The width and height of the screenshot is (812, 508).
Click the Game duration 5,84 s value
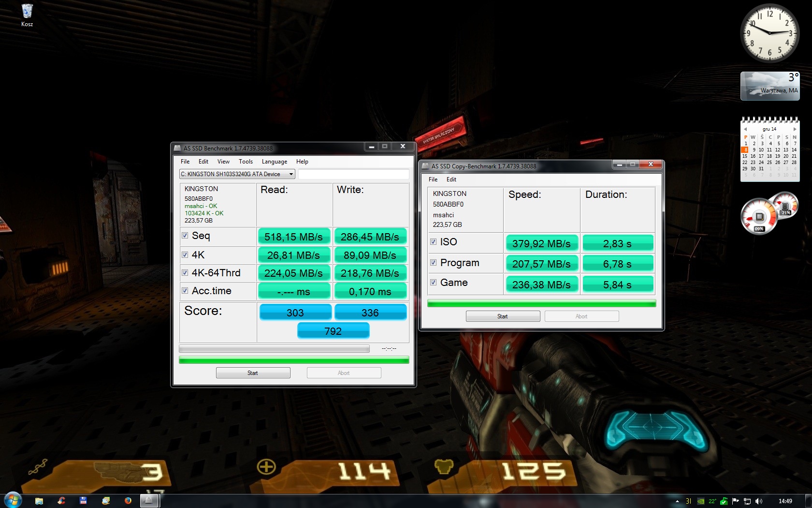coord(618,284)
